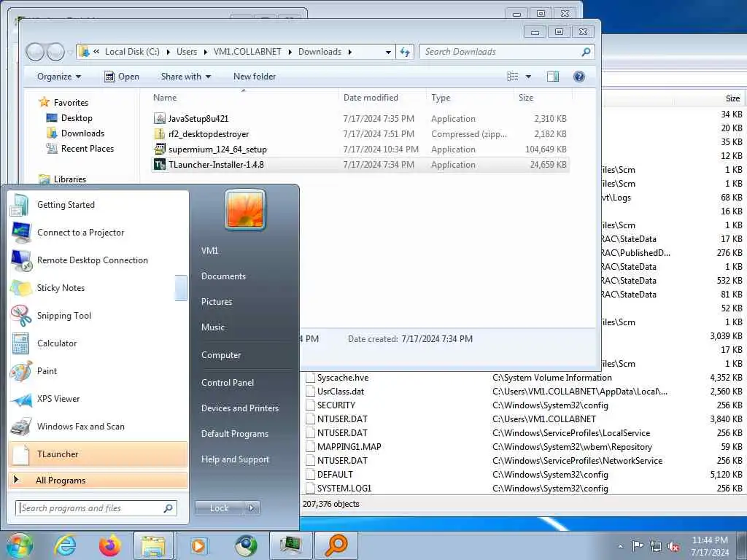Open Control Panel
This screenshot has width=747, height=560.
tap(228, 382)
